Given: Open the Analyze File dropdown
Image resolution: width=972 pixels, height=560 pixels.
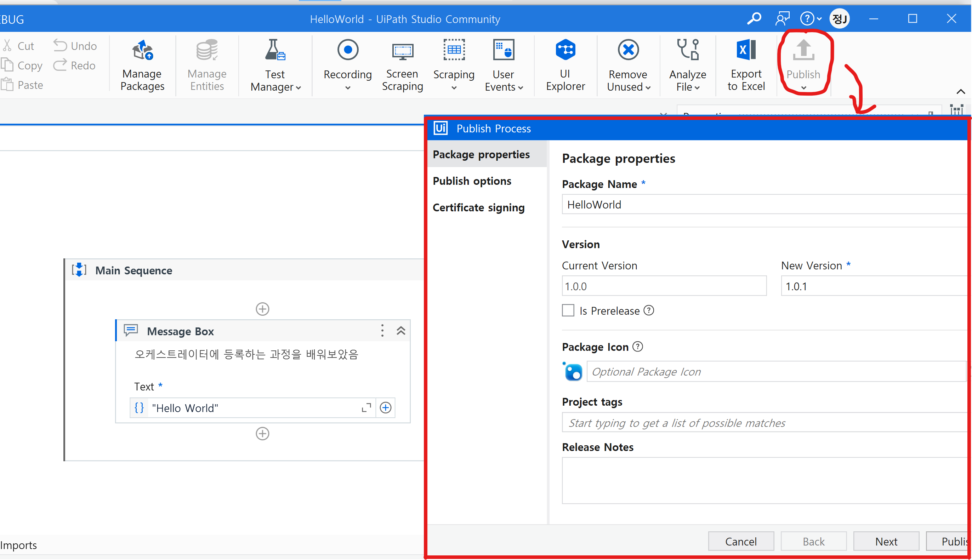Looking at the screenshot, I should coord(697,88).
